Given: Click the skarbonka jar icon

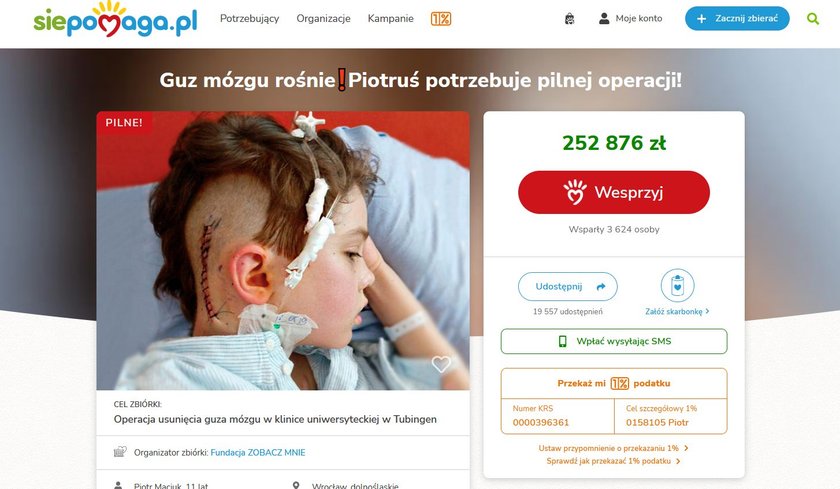Looking at the screenshot, I should click(x=677, y=285).
